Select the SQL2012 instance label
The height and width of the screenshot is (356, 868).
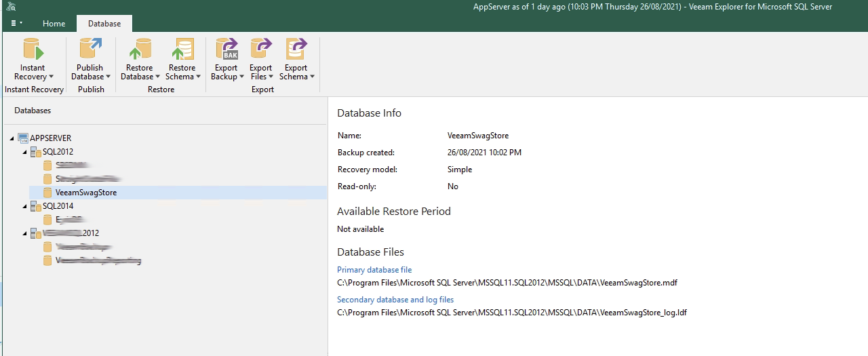pyautogui.click(x=58, y=152)
